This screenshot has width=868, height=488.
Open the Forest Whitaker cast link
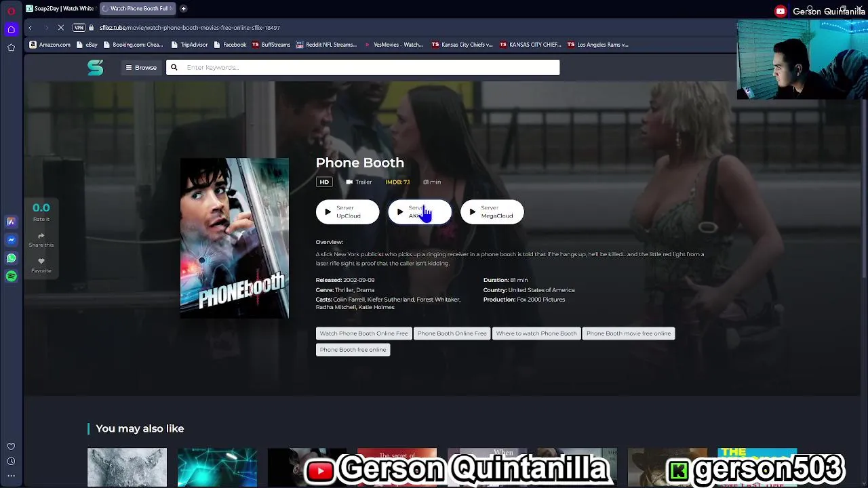[438, 300]
